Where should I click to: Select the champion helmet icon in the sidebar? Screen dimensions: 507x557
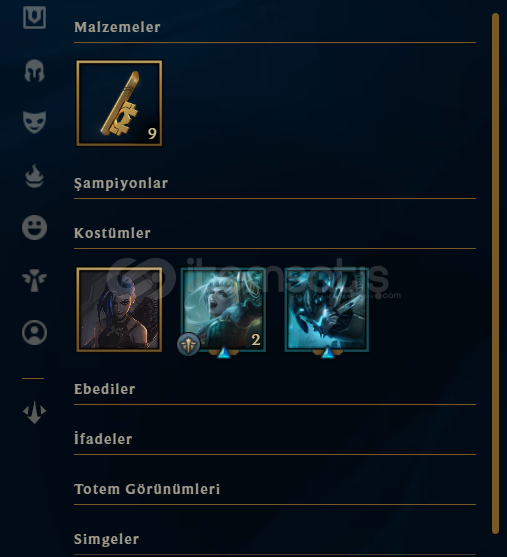(x=34, y=70)
